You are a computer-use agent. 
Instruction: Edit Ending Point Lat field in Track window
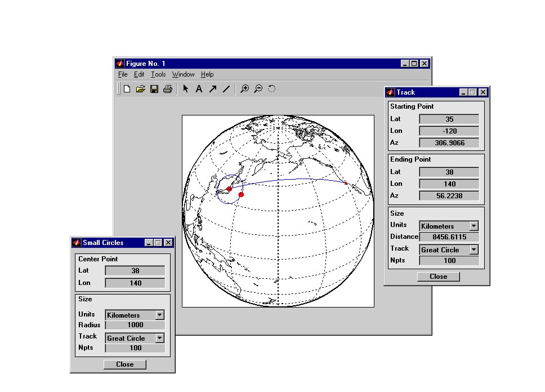(x=449, y=172)
